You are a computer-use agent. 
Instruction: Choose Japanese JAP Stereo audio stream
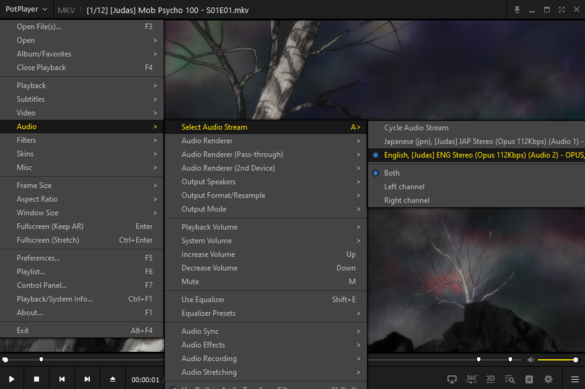click(x=476, y=141)
